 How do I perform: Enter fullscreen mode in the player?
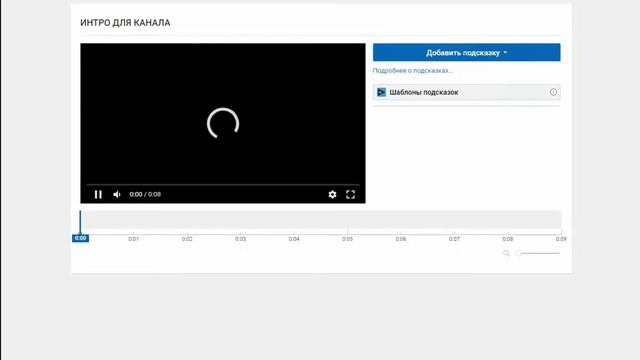coord(350,195)
